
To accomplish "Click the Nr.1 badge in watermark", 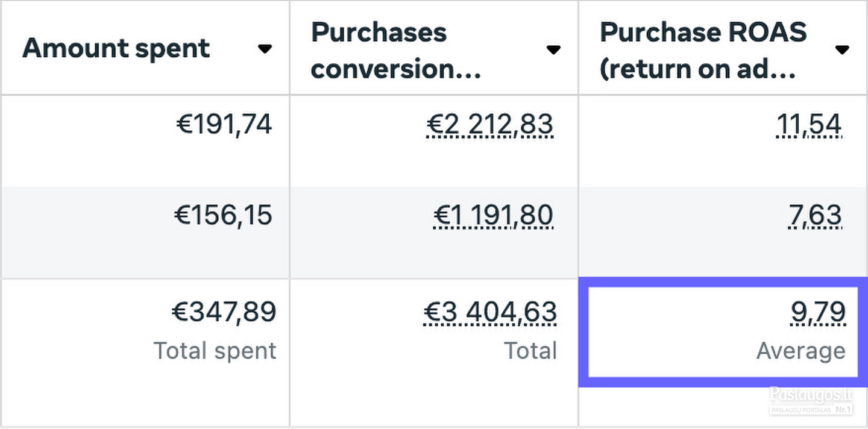I will coord(843,410).
